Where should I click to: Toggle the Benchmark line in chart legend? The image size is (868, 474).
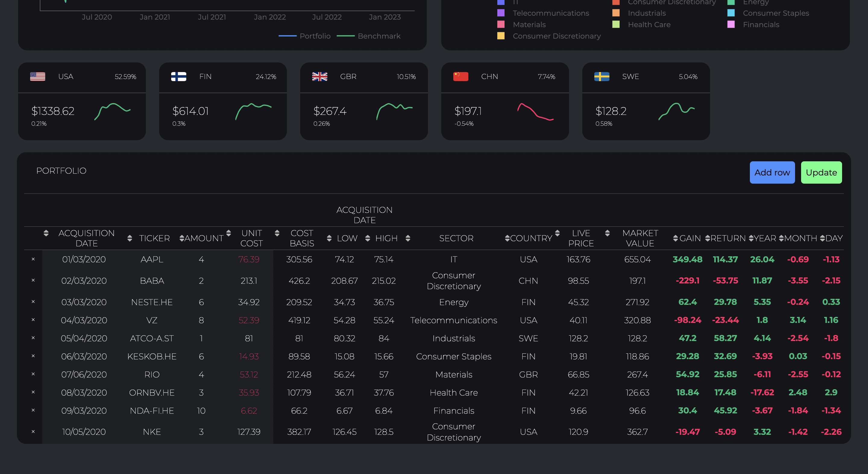click(x=369, y=36)
